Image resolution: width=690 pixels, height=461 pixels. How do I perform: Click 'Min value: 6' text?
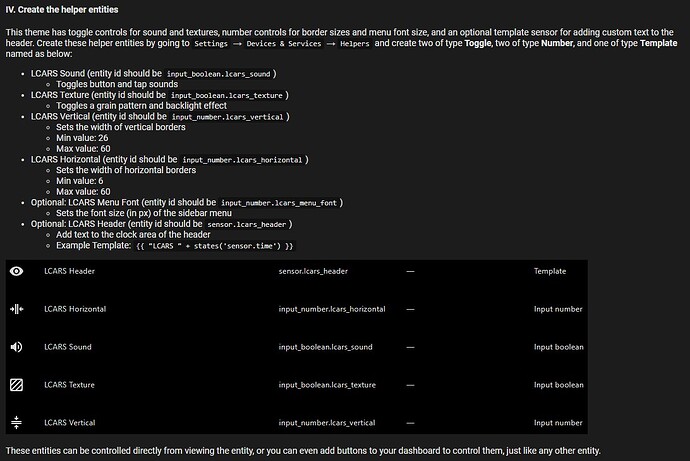(80, 181)
